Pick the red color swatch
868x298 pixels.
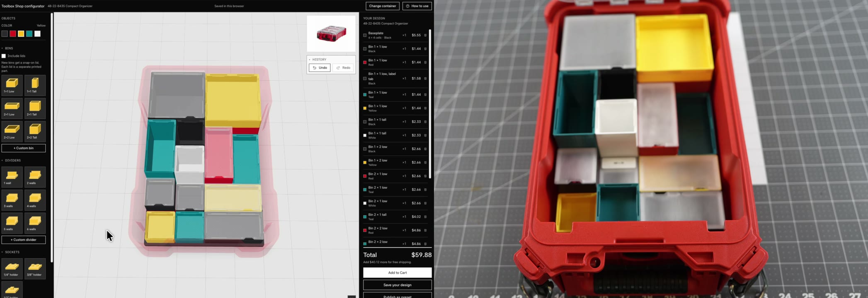coord(13,34)
